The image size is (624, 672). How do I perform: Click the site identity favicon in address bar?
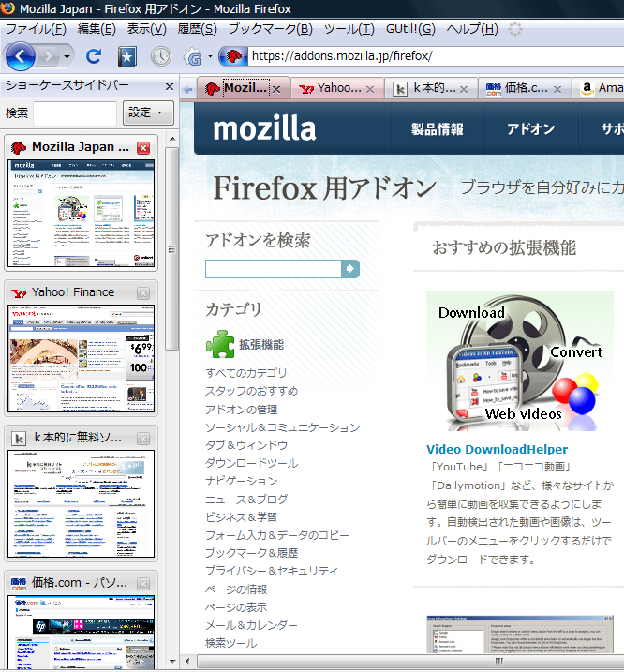coord(233,56)
